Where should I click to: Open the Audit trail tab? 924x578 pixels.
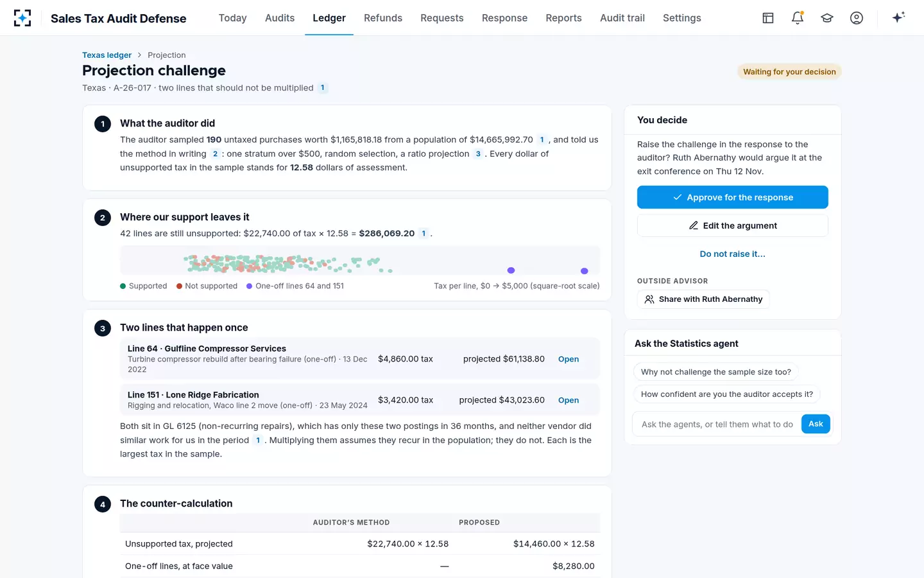[622, 18]
